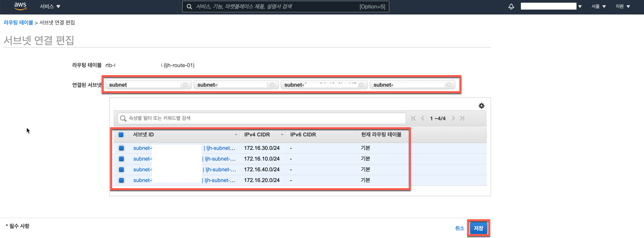This screenshot has height=238, width=644.
Task: Open the 서울 region dropdown
Action: 598,7
